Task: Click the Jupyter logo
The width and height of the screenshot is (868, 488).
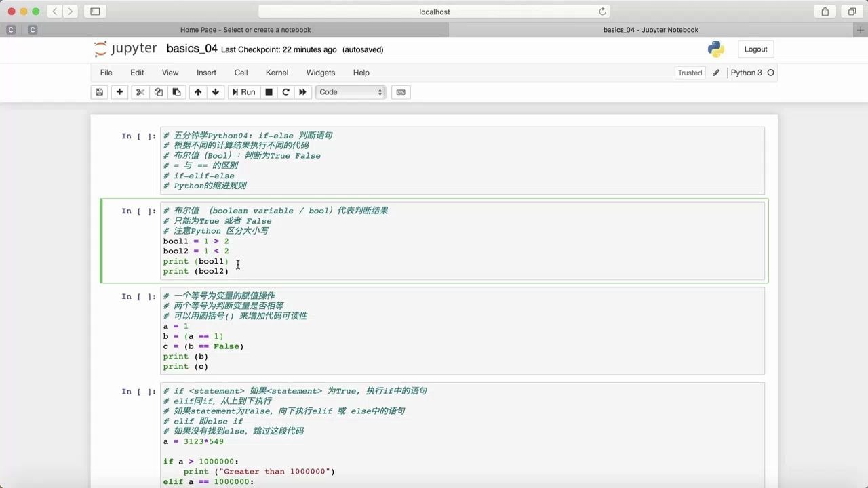Action: pyautogui.click(x=125, y=49)
